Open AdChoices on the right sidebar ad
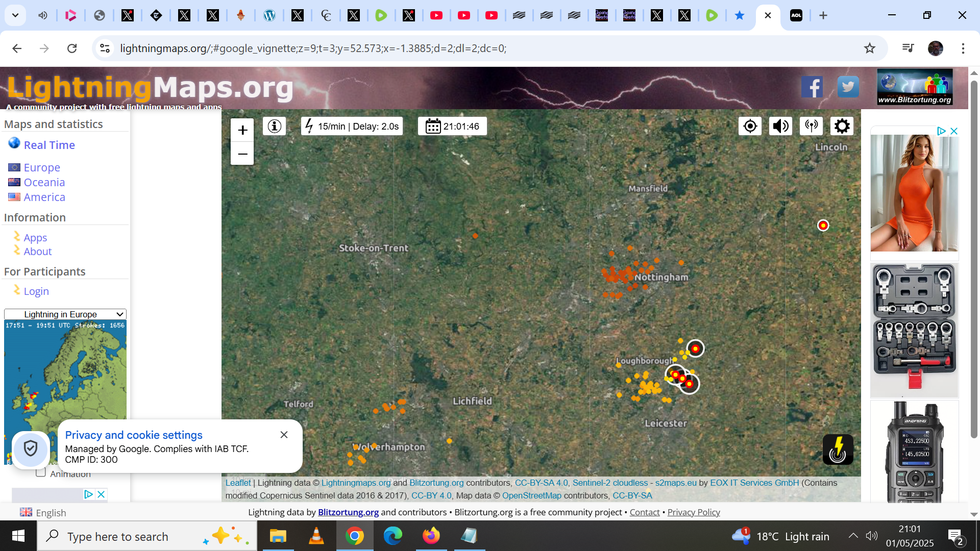The width and height of the screenshot is (980, 551). pos(942,131)
